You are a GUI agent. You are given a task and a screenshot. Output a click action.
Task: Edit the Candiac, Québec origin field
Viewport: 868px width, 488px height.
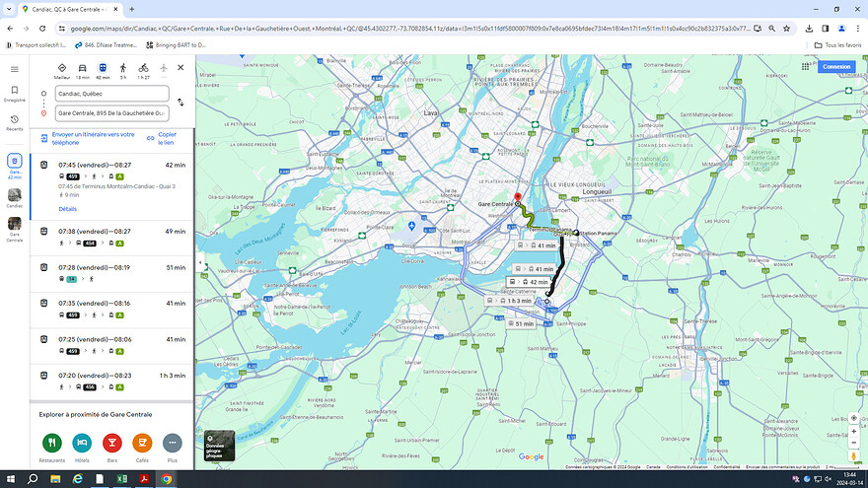click(111, 94)
